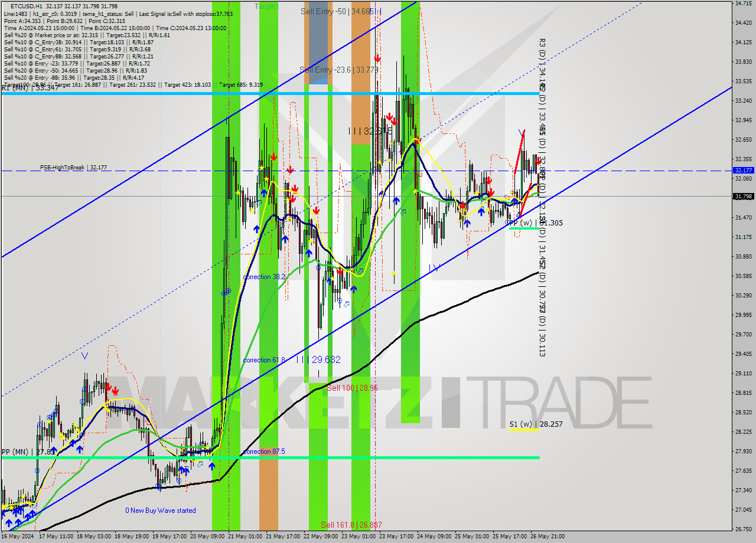Screen dimensions: 756x543
Task: Select the '| | | 29.632' point label
Action: click(x=319, y=359)
